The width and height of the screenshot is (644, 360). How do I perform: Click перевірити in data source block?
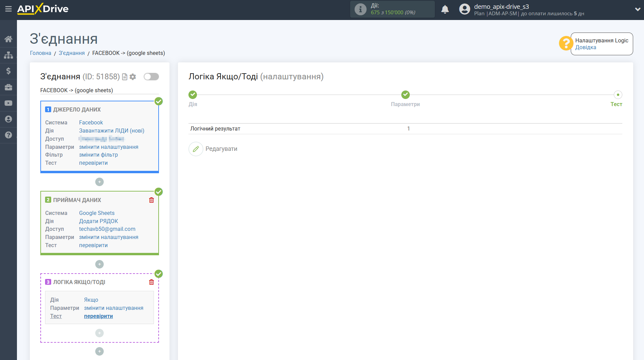93,163
